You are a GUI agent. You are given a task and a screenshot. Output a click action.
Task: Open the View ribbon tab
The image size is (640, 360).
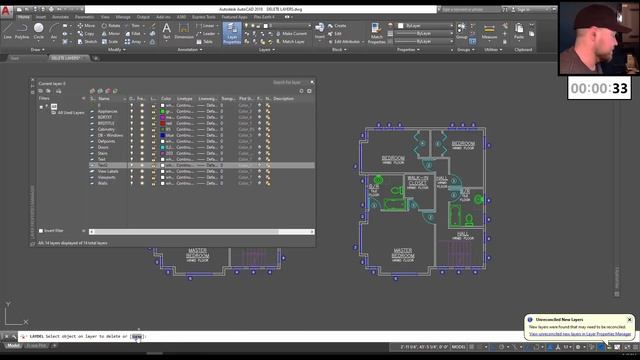(x=105, y=17)
